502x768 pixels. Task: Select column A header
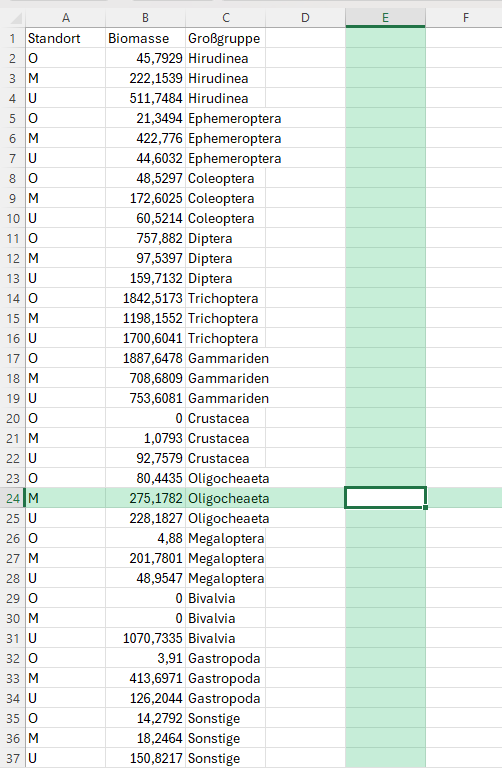pyautogui.click(x=66, y=19)
